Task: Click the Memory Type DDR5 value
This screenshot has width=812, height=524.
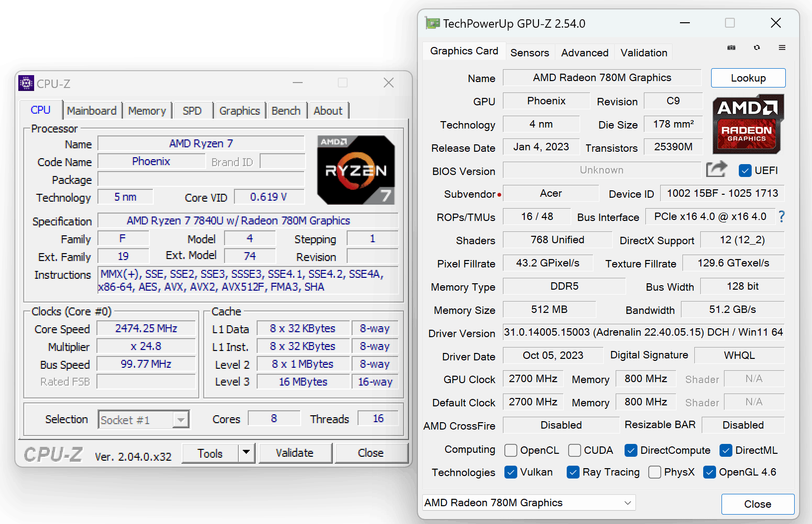Action: pyautogui.click(x=564, y=286)
